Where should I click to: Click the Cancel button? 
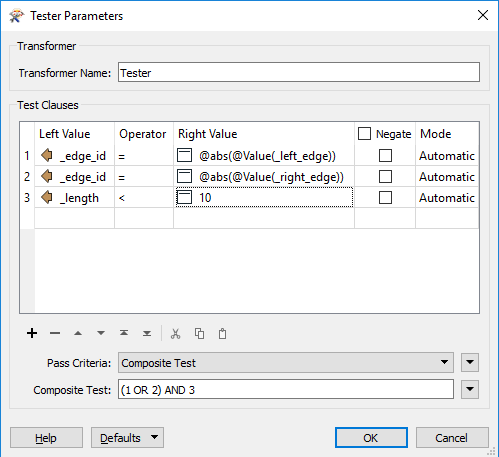point(452,438)
